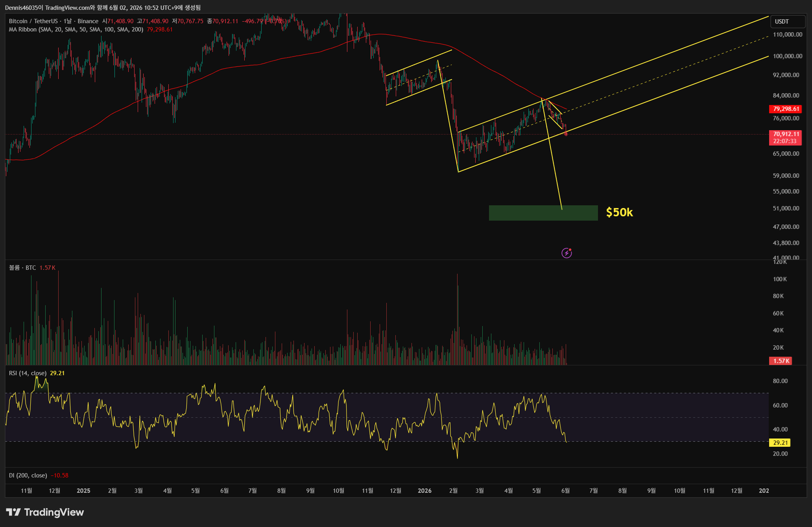Click the TradingView logo at bottom left
This screenshot has width=812, height=527.
[x=45, y=512]
